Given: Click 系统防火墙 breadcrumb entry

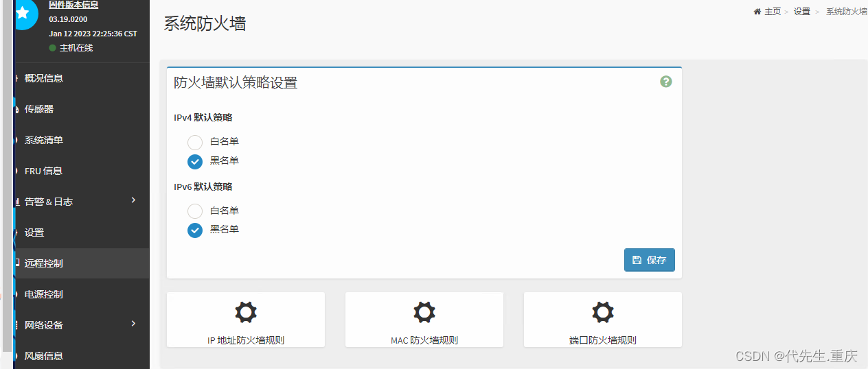Looking at the screenshot, I should click(847, 12).
